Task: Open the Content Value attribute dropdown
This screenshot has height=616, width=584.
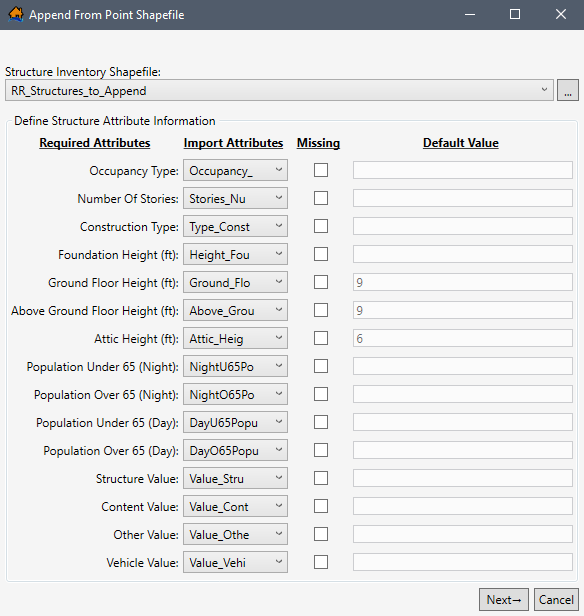Action: point(235,506)
